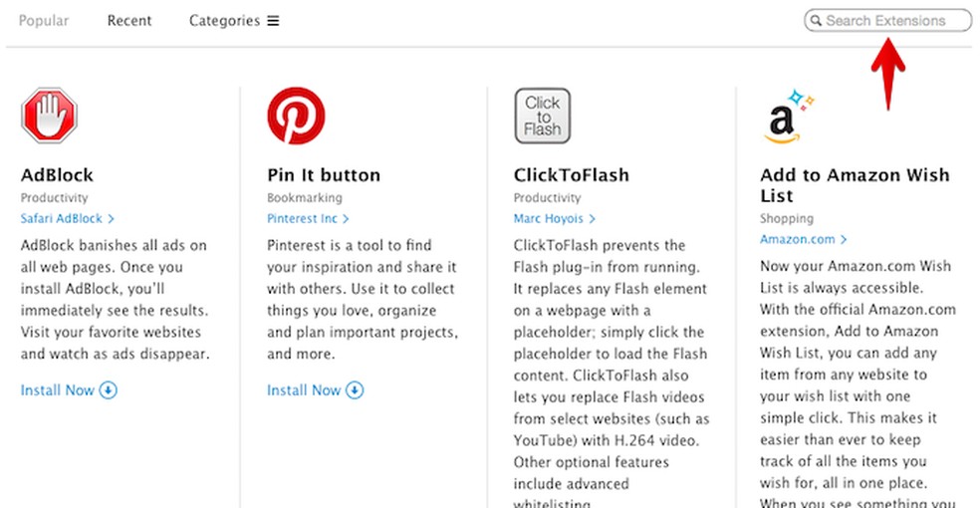
Task: Focus the Search Extensions field
Action: click(x=892, y=21)
